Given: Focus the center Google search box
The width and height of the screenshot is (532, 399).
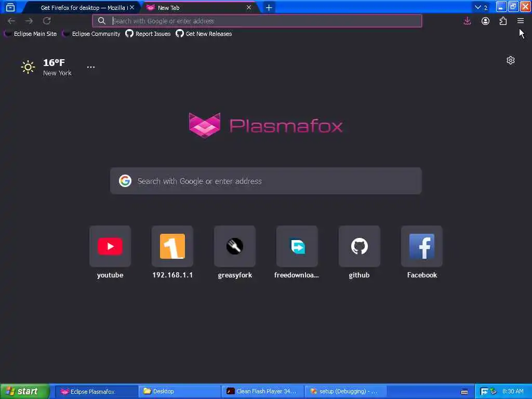Looking at the screenshot, I should pos(265,181).
